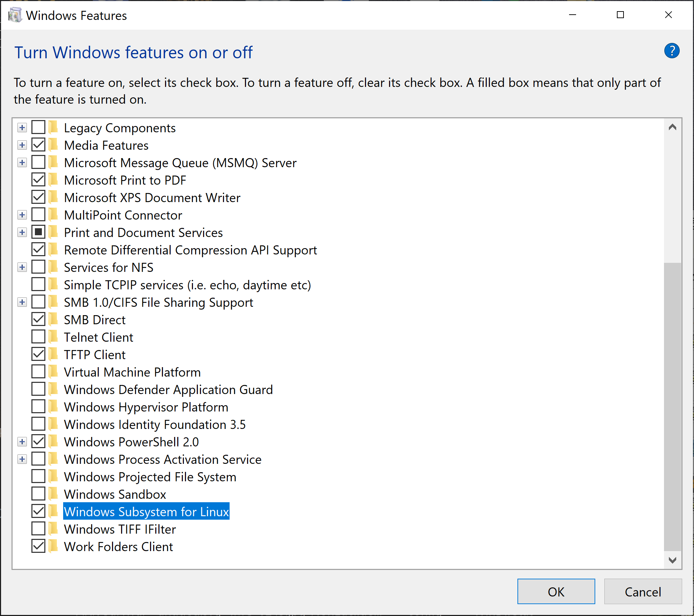Expand the Services for NFS node

(22, 267)
